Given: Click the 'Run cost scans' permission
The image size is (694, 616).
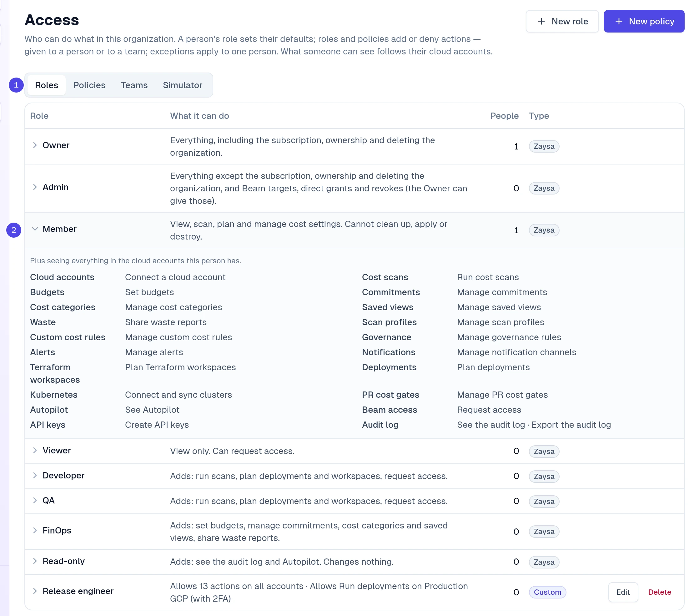Looking at the screenshot, I should click(x=488, y=277).
